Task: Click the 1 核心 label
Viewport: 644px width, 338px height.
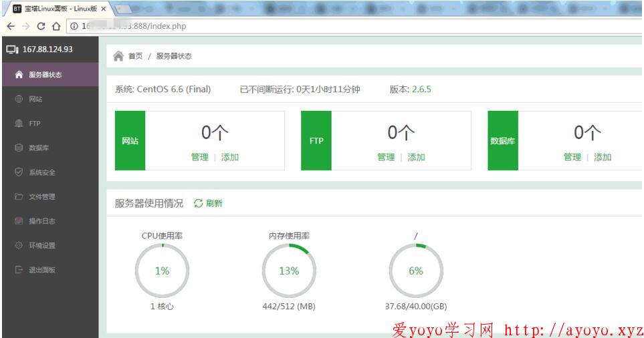Action: (x=162, y=307)
